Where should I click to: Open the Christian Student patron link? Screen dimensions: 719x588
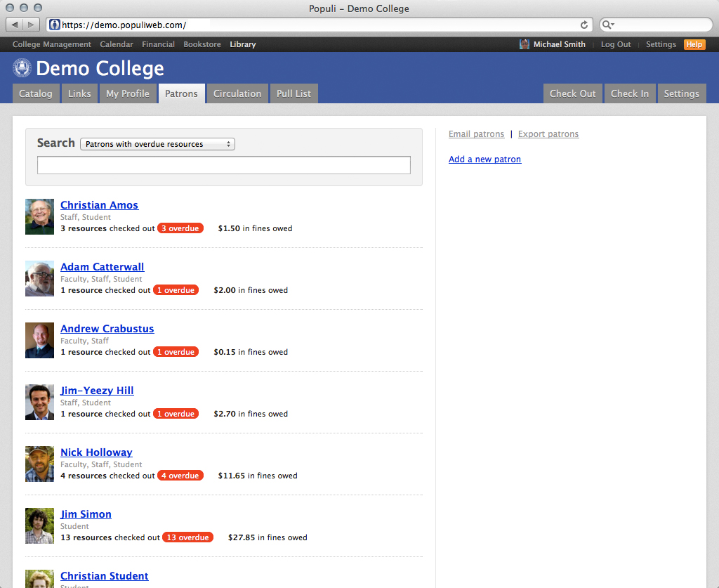click(x=105, y=576)
